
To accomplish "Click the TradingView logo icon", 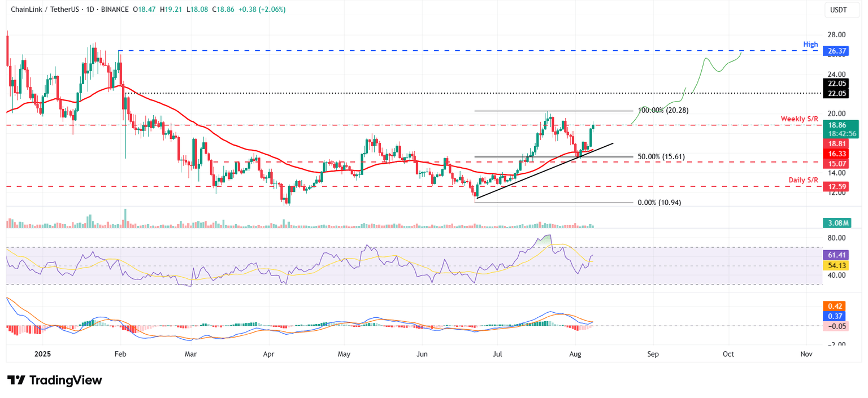I will [x=54, y=380].
